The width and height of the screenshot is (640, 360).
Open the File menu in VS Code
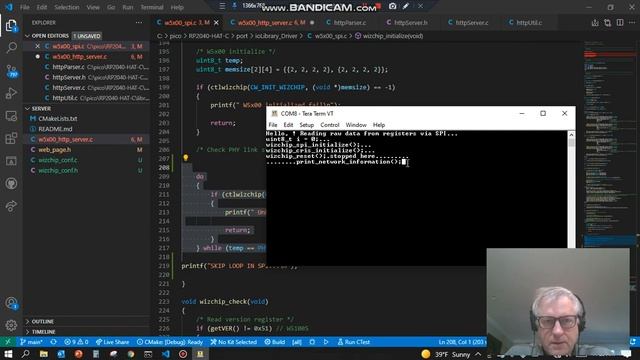click(24, 7)
